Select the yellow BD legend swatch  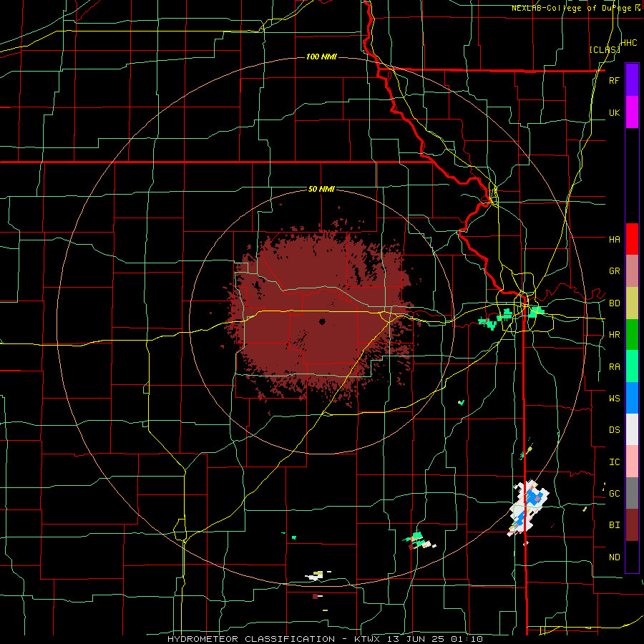[632, 303]
